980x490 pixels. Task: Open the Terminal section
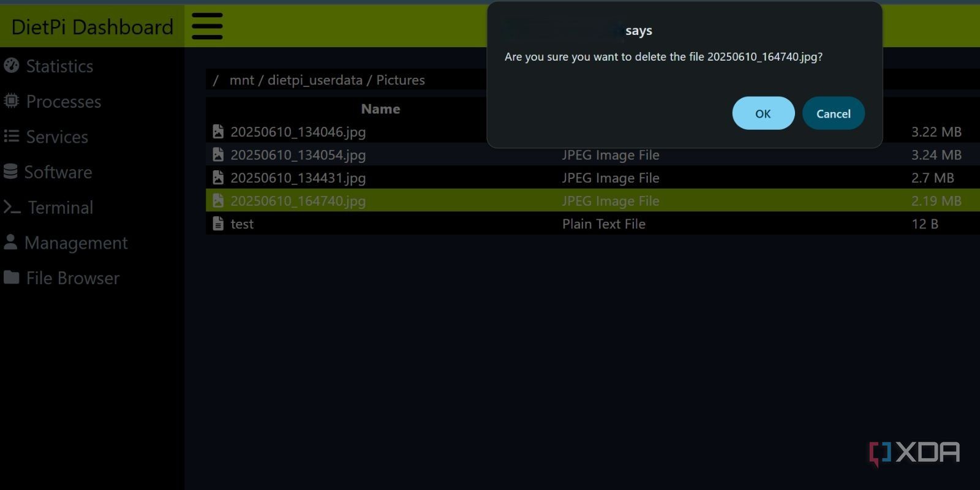pyautogui.click(x=61, y=208)
